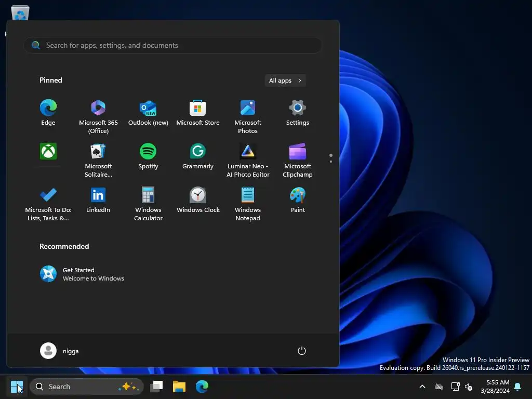This screenshot has height=399, width=532.
Task: Open the Windows Clock app
Action: (198, 201)
